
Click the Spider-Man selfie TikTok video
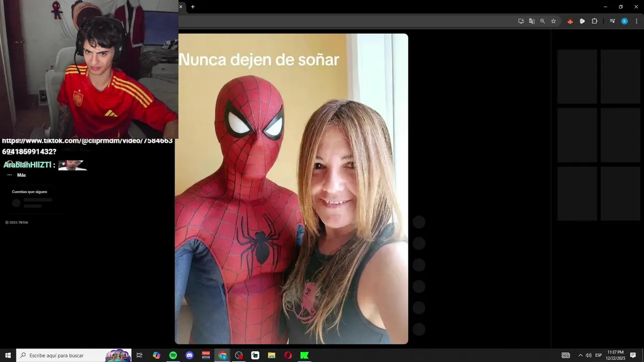coord(291,189)
